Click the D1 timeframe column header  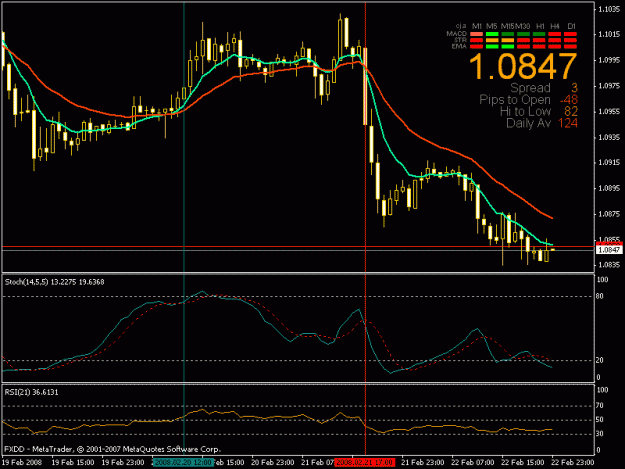(x=572, y=26)
